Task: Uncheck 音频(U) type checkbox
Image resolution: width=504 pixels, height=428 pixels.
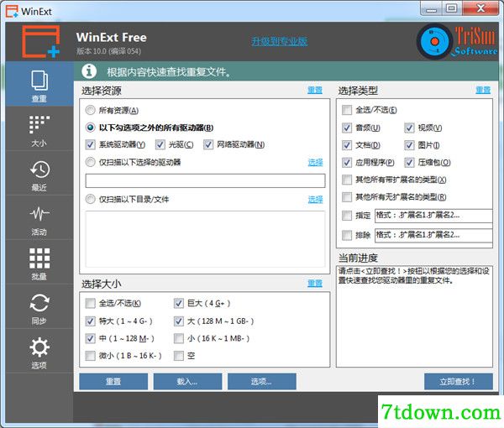Action: coord(347,128)
